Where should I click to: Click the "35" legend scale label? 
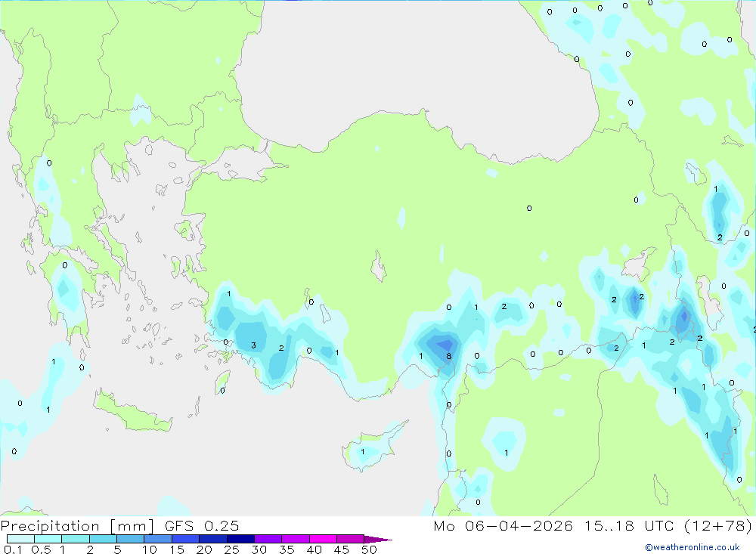287,549
